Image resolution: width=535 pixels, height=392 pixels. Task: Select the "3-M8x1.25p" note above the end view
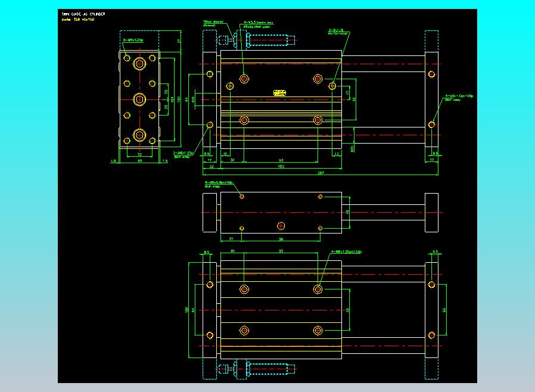[x=133, y=41]
